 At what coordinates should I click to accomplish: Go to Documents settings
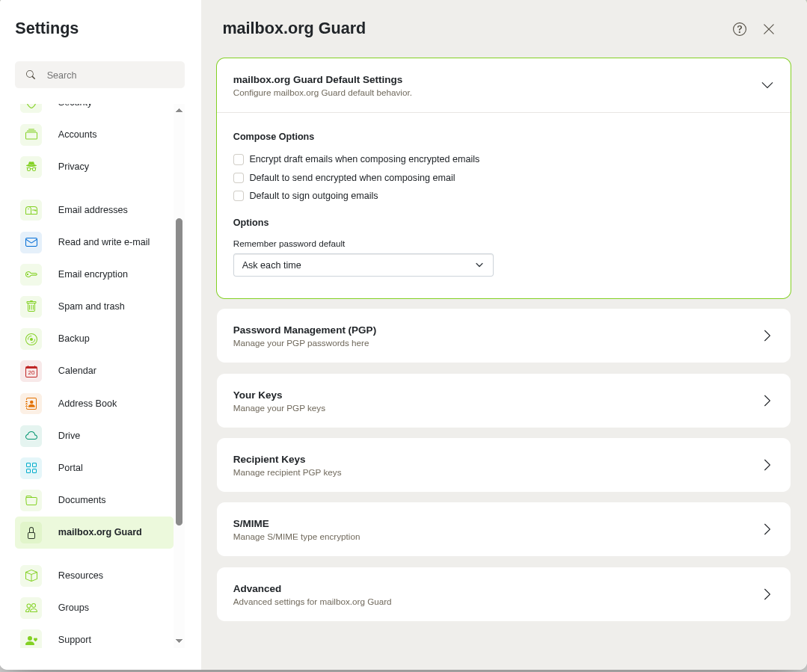coord(94,500)
